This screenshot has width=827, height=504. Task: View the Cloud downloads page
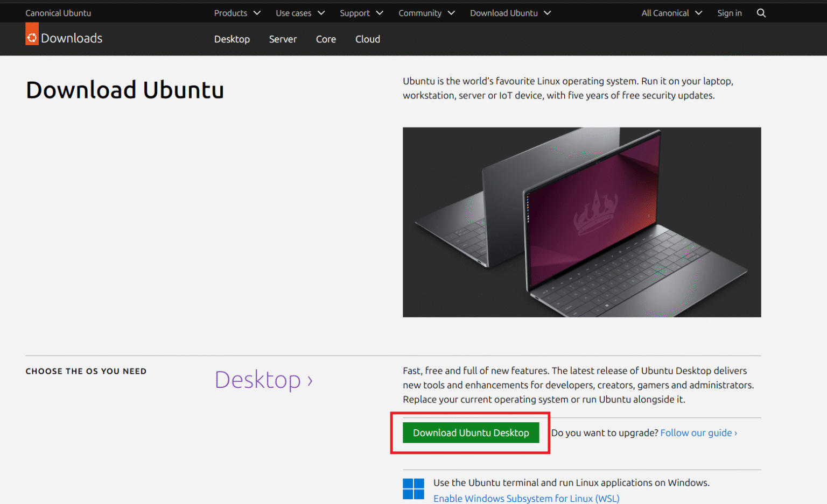[367, 39]
